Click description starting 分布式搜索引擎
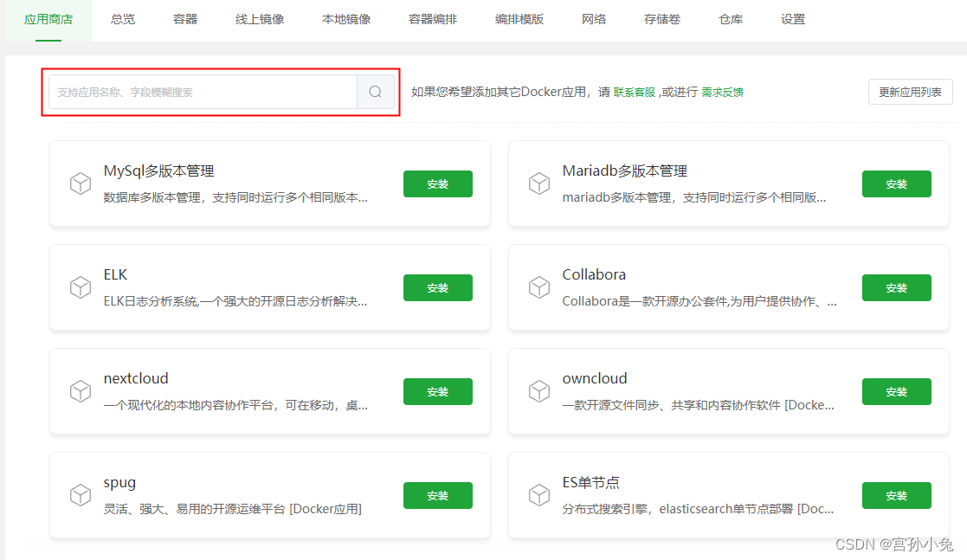 tap(698, 509)
